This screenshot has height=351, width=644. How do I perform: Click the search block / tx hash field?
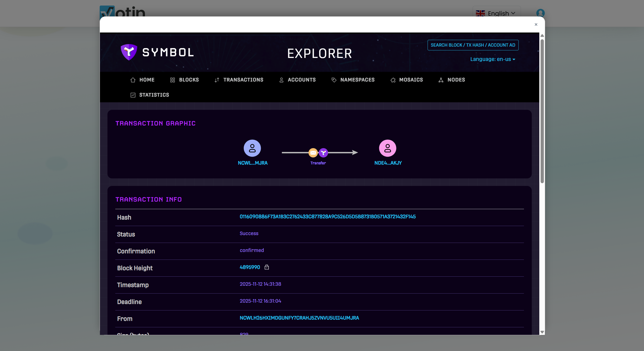coord(473,45)
